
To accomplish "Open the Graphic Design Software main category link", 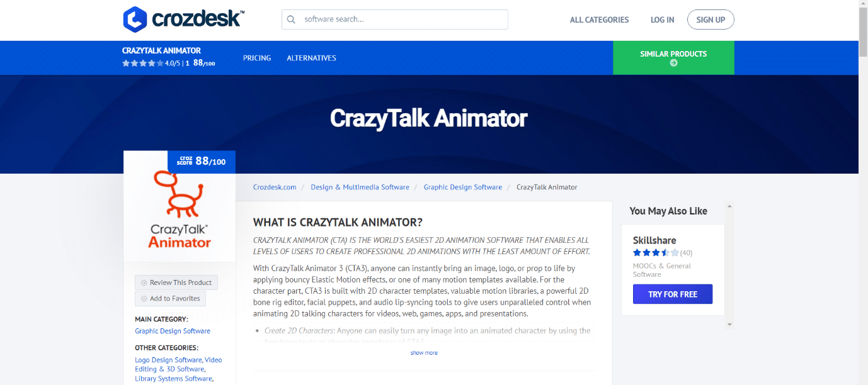I will [173, 331].
